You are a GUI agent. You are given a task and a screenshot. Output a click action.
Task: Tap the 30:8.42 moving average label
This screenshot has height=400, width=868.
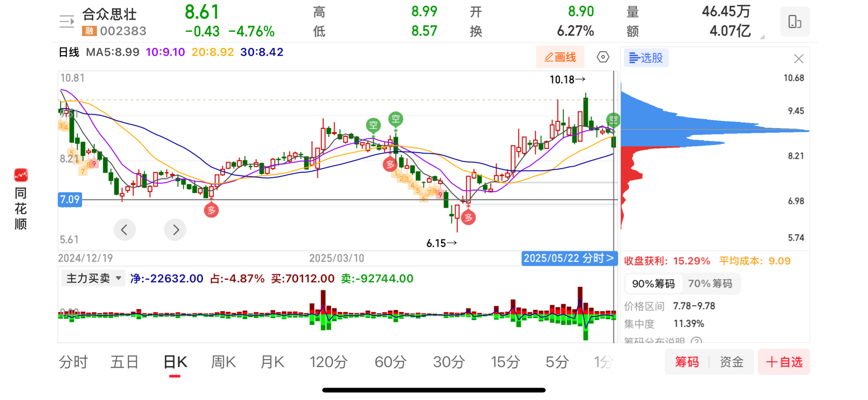pos(262,52)
